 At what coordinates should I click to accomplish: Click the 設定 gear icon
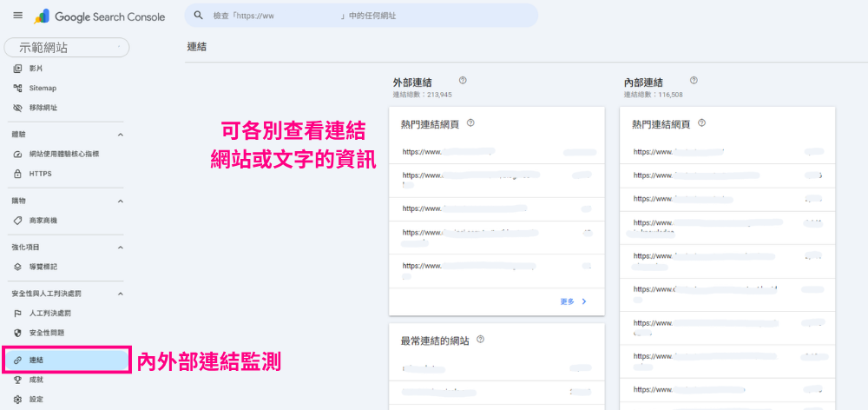[x=17, y=399]
